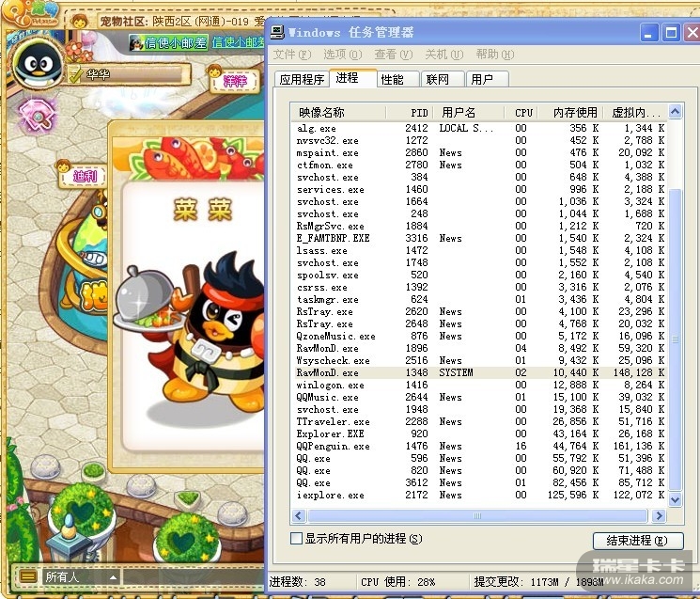Tick 显示所有用户的进程 checkbox

[296, 538]
